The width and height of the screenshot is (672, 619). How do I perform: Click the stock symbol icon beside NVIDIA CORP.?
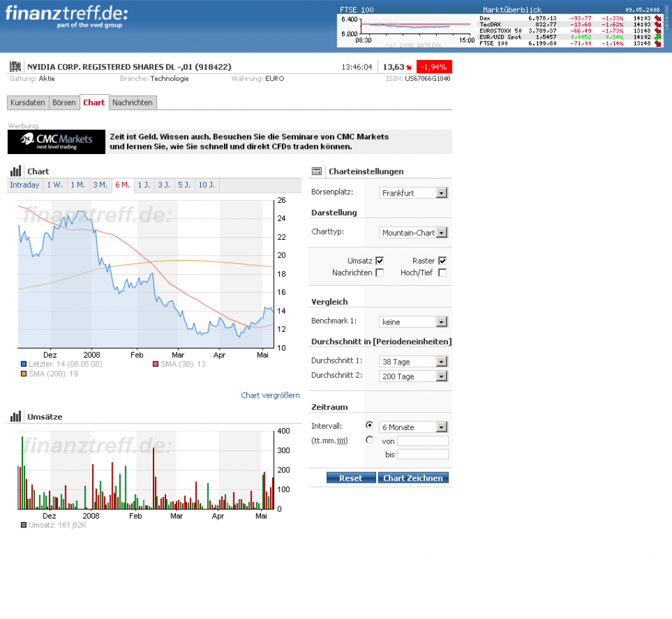click(x=15, y=67)
